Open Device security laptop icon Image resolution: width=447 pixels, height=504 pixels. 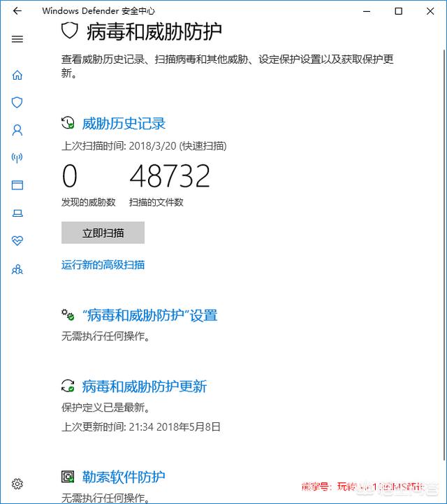[x=17, y=213]
